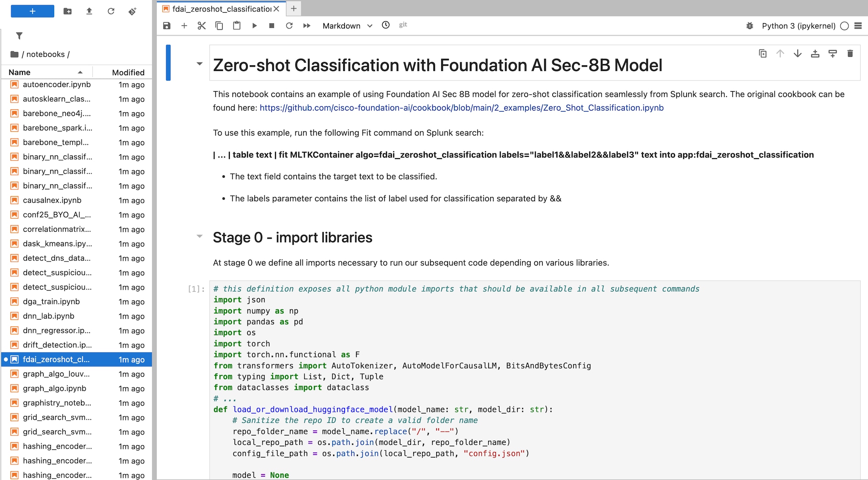Click the new folder icon

pyautogui.click(x=67, y=11)
